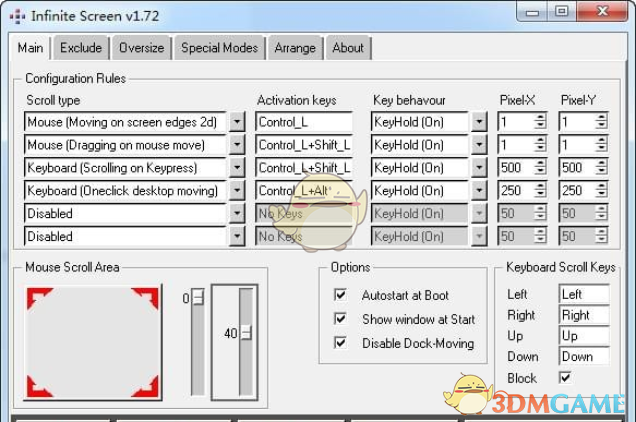Toggle Show window at Start checkbox
The image size is (636, 422).
(x=340, y=319)
